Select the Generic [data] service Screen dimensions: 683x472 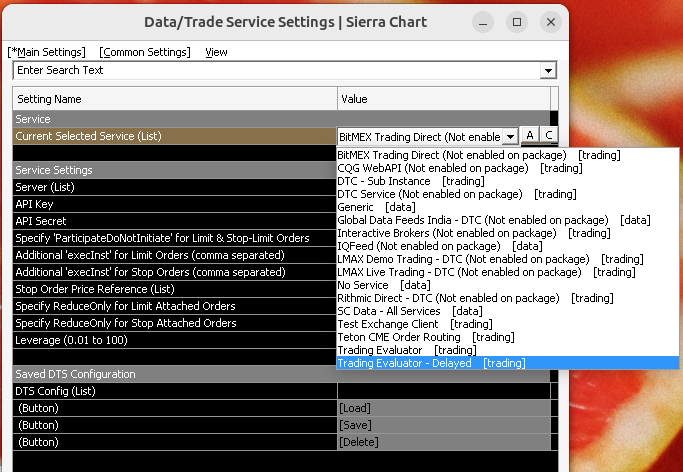coord(508,207)
